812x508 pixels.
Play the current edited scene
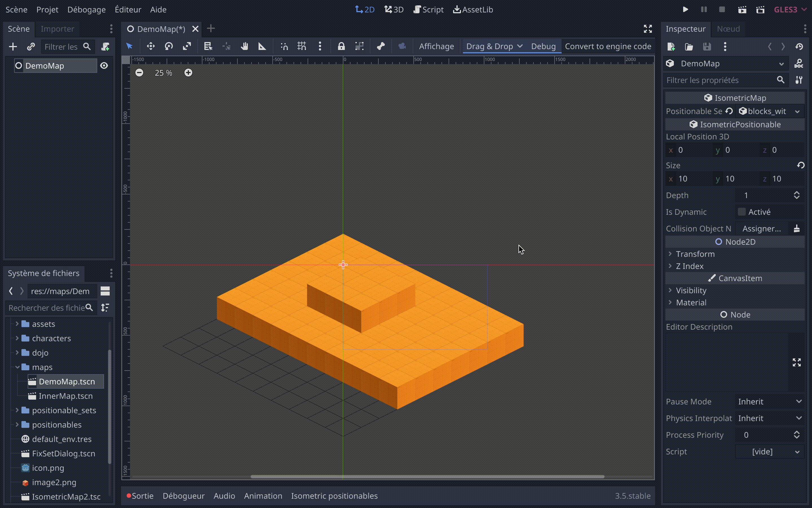pyautogui.click(x=742, y=9)
